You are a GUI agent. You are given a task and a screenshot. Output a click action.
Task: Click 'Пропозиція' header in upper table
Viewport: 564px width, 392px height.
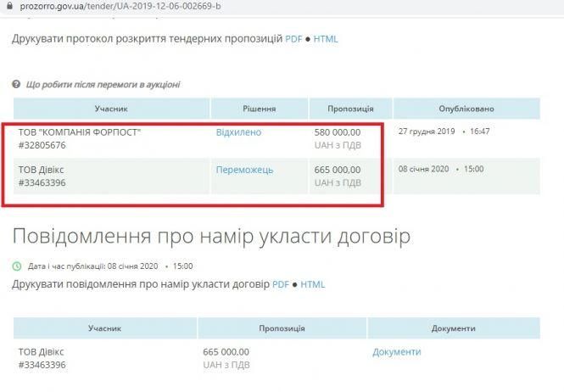[x=351, y=109]
